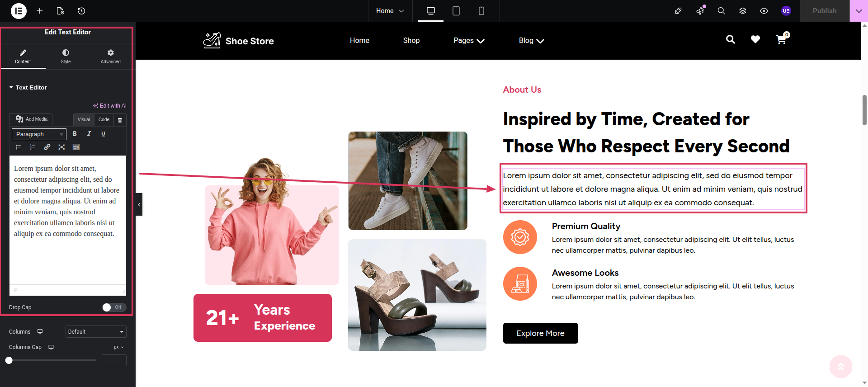Add bulleted list in text editor

(x=18, y=147)
